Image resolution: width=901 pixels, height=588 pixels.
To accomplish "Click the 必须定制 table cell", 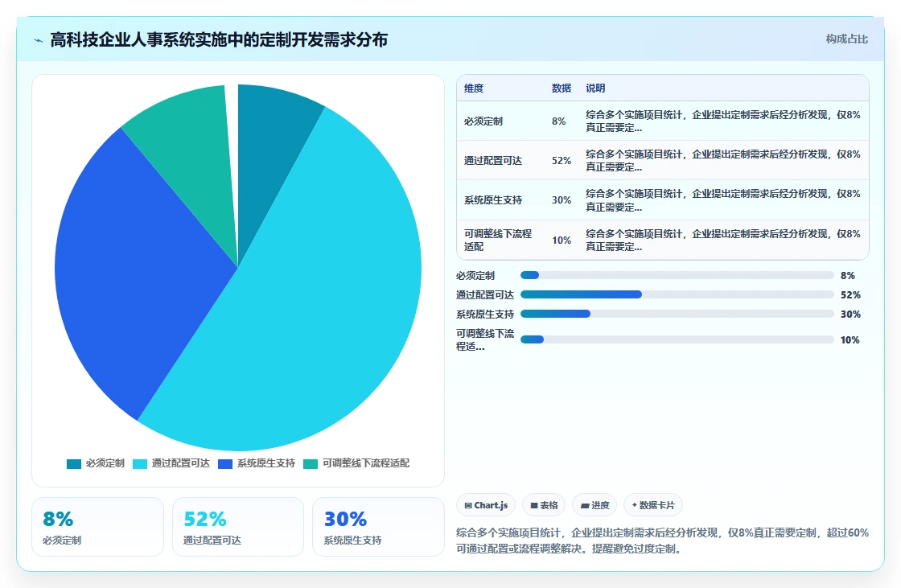I will 483,121.
